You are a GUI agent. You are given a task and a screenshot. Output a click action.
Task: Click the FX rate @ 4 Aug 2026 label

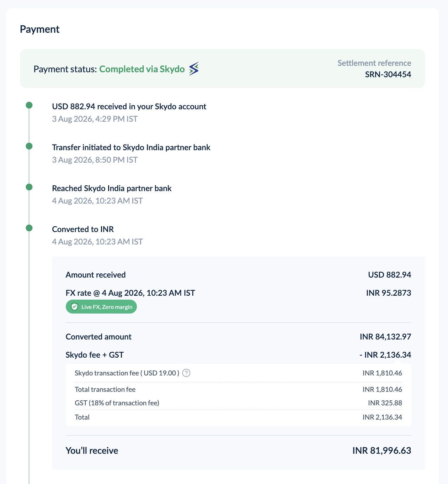[130, 293]
